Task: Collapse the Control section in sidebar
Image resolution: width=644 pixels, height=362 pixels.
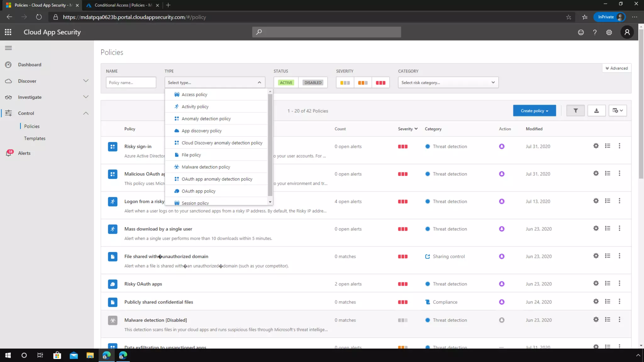Action: tap(86, 113)
